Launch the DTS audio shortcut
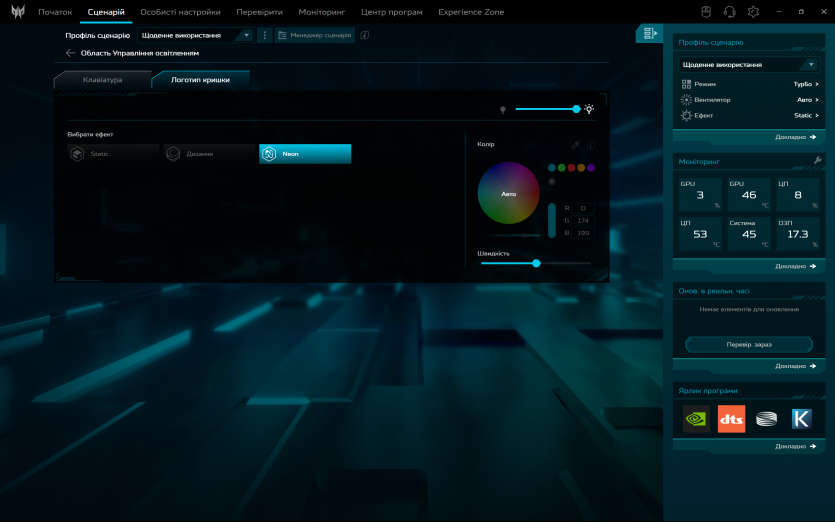This screenshot has height=522, width=835. pos(731,419)
